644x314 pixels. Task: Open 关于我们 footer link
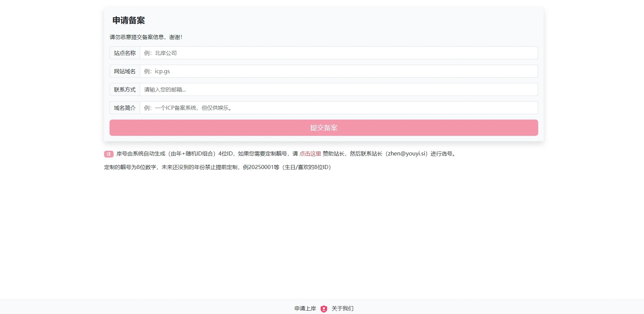pos(342,309)
